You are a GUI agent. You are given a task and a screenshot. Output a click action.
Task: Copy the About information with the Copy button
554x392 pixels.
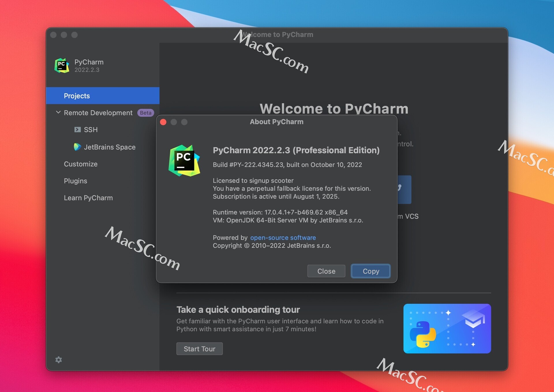coord(371,271)
